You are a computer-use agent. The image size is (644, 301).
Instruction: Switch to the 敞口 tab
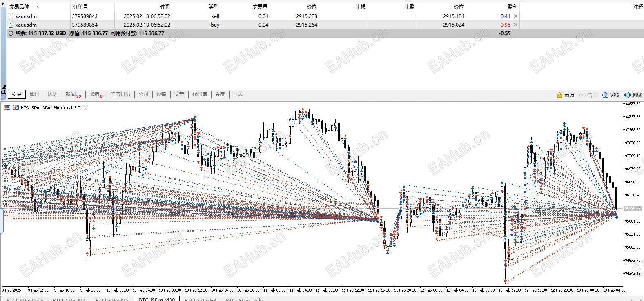tap(35, 94)
